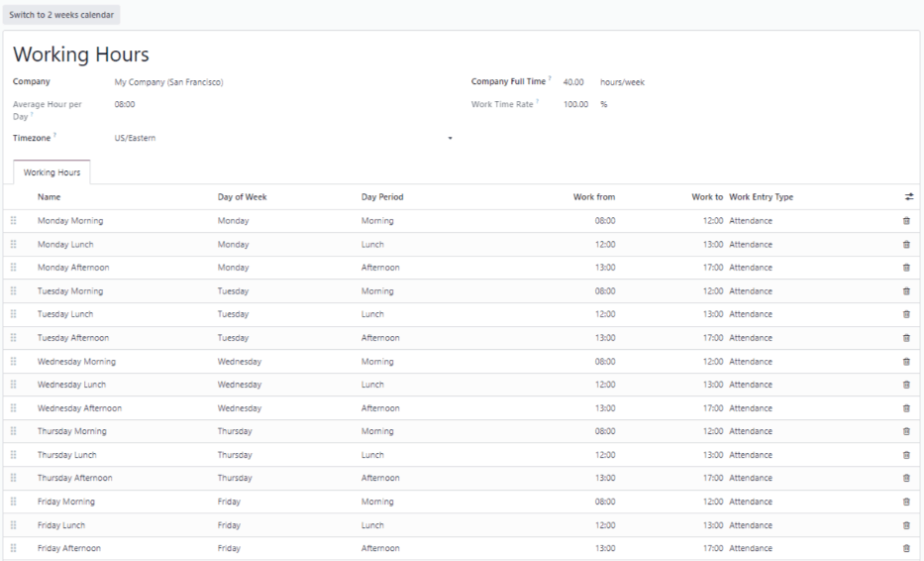Delete the Friday Afternoon row
The width and height of the screenshot is (924, 561).
906,548
